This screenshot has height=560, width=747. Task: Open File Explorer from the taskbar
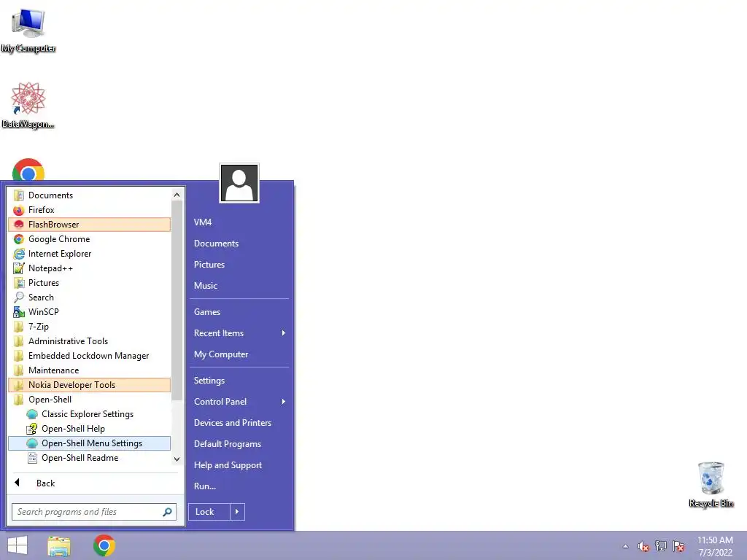59,545
